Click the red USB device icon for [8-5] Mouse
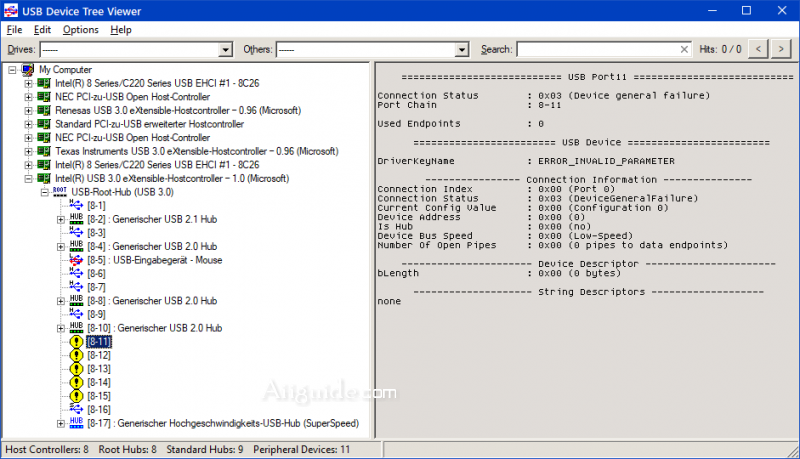This screenshot has width=800, height=459. click(76, 260)
